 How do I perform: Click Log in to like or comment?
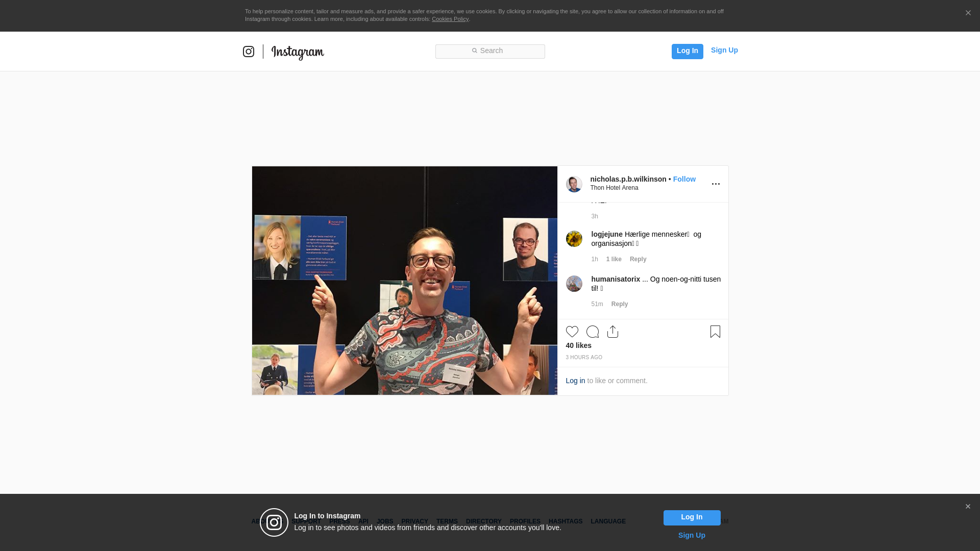[575, 381]
